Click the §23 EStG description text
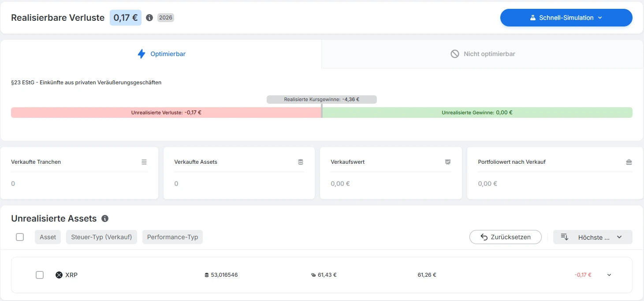The image size is (644, 301). (x=86, y=83)
